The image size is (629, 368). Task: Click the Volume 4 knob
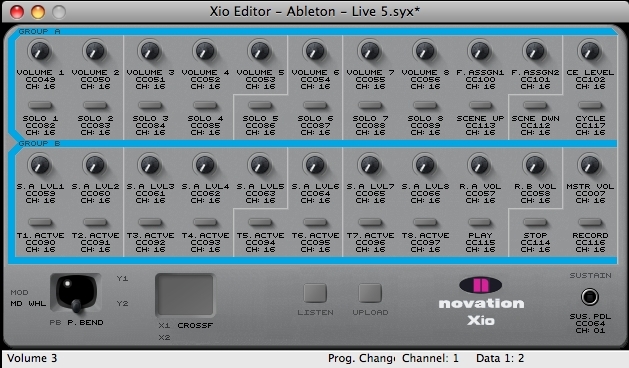205,51
